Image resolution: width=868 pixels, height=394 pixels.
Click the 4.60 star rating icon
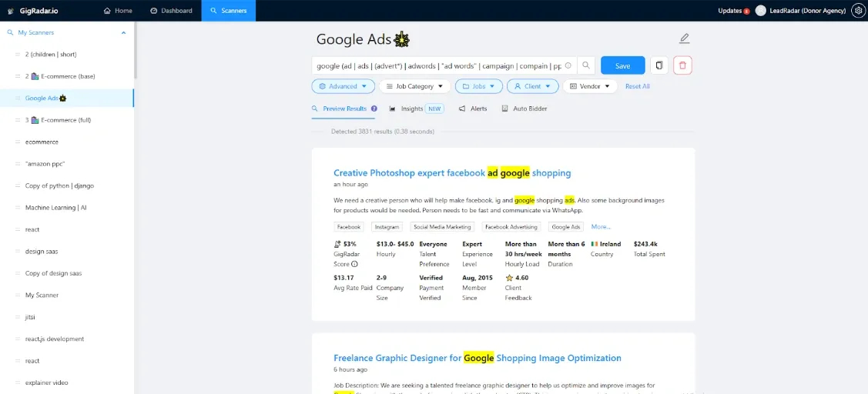tap(509, 278)
